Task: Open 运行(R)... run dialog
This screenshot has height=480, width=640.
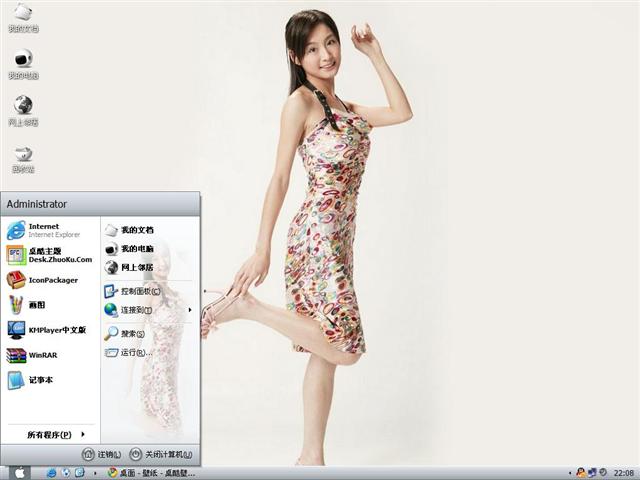Action: 128,352
